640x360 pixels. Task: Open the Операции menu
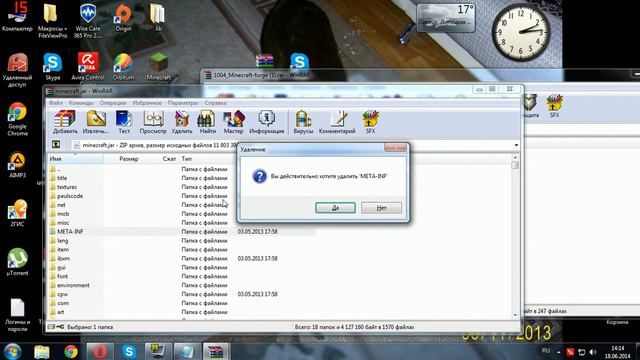pyautogui.click(x=113, y=103)
